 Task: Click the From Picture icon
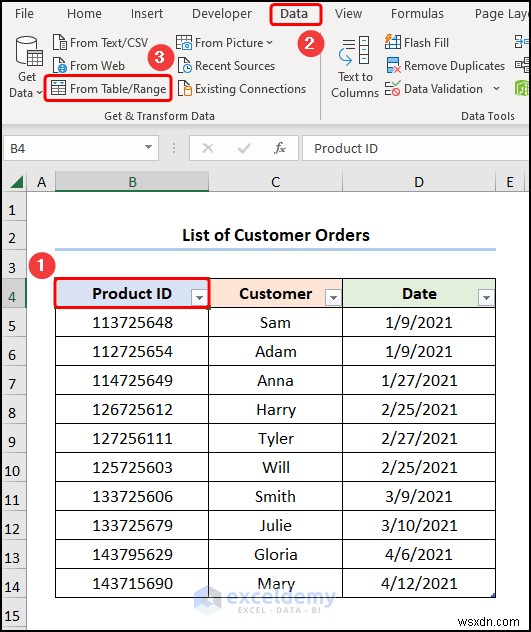pyautogui.click(x=184, y=42)
